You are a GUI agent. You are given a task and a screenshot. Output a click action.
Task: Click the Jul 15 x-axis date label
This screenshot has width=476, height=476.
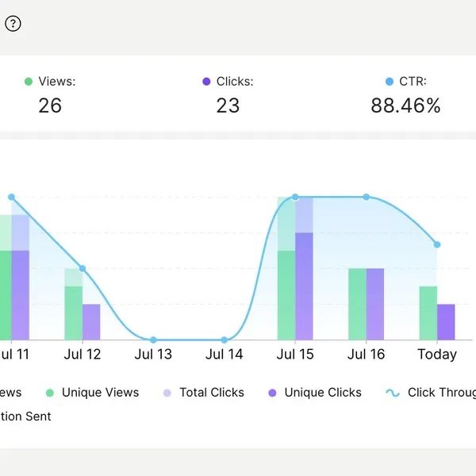(x=295, y=355)
